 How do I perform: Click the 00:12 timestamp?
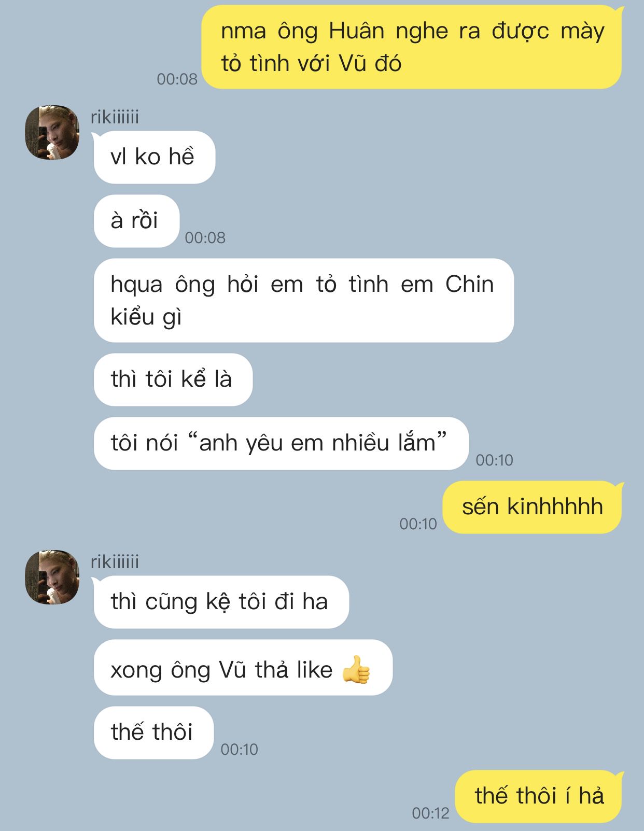(430, 813)
